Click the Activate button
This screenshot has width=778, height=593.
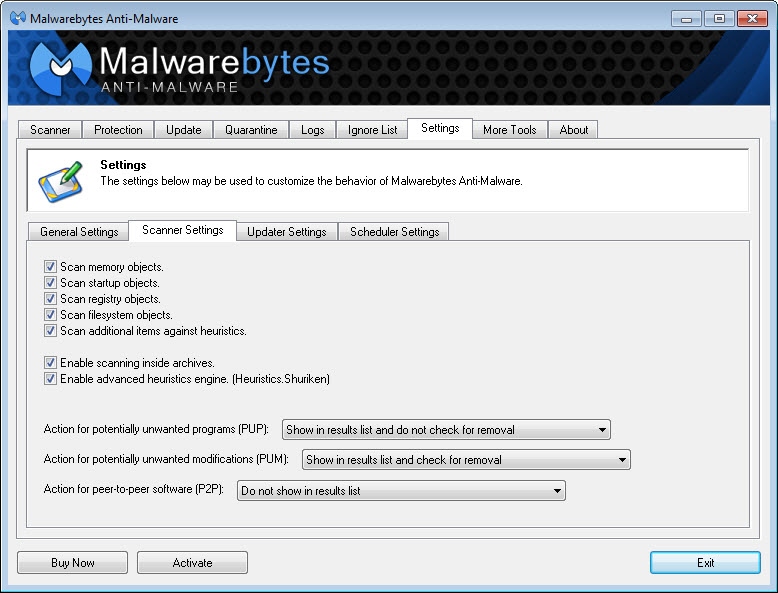193,562
